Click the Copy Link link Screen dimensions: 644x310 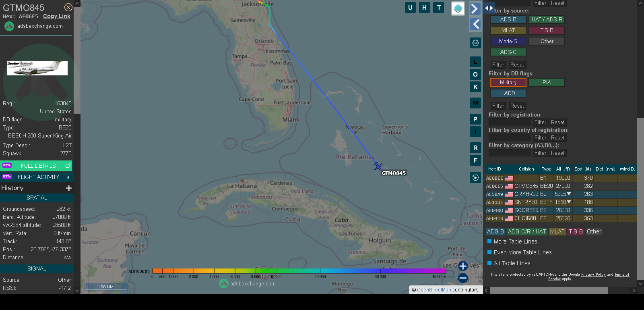pyautogui.click(x=56, y=17)
